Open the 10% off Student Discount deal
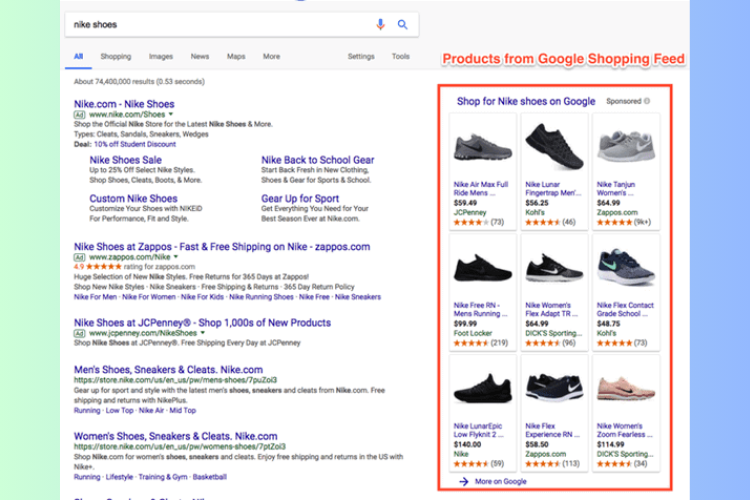This screenshot has height=500, width=750. (x=135, y=144)
